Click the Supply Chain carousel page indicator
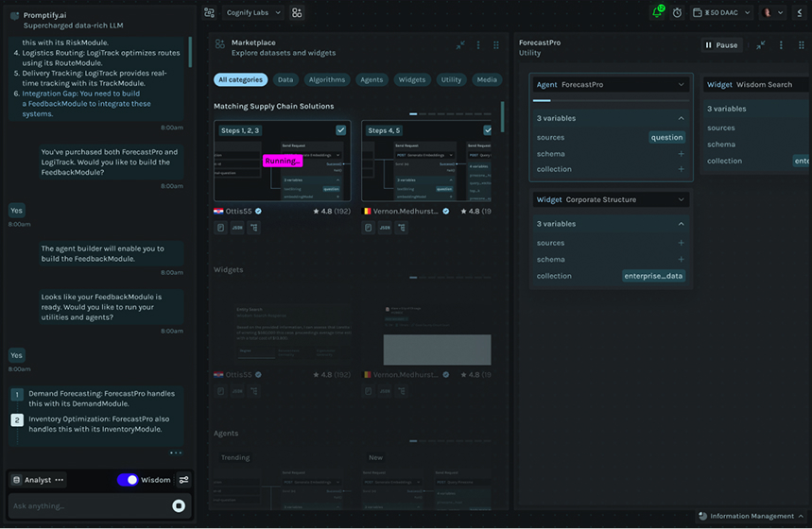 coord(450,114)
